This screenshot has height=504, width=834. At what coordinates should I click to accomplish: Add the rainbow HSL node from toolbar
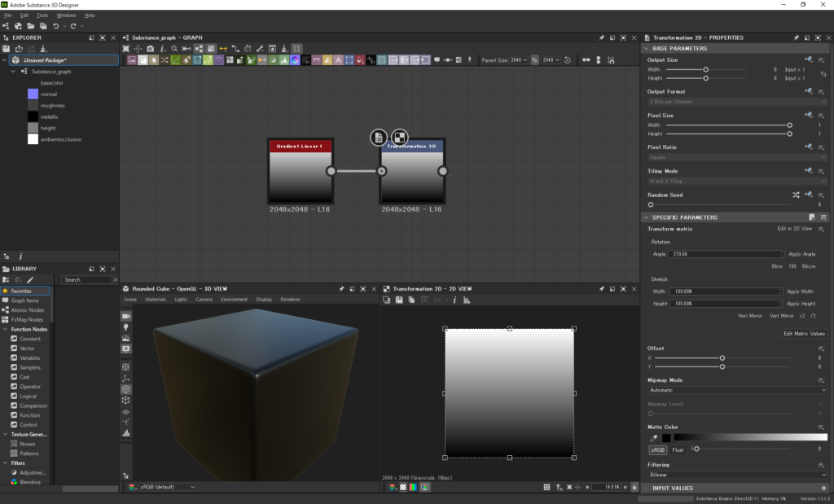coord(295,60)
